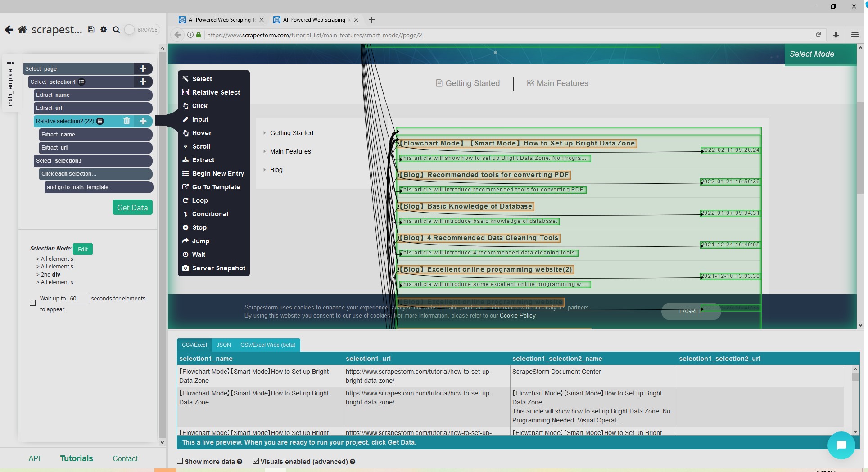Switch to the JSON tab
Viewport: 868px width, 472px height.
point(224,345)
